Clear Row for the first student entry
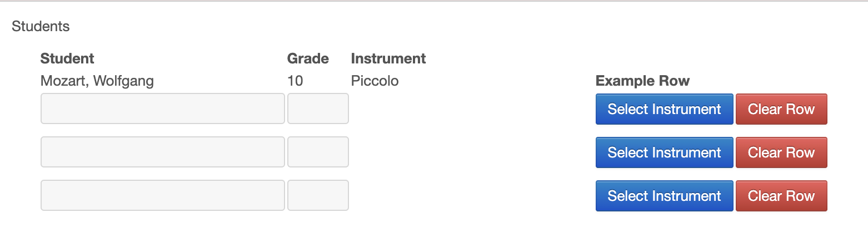Image resolution: width=868 pixels, height=227 pixels. [781, 109]
